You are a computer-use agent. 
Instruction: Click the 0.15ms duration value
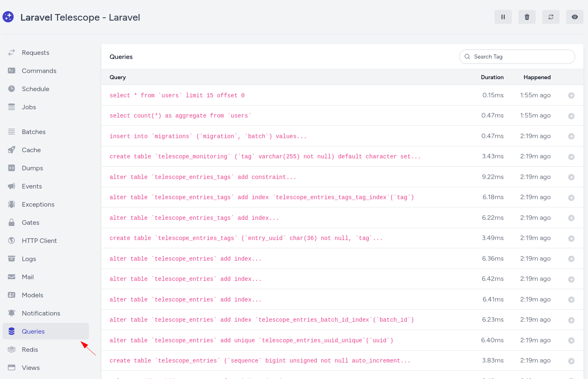coord(493,95)
